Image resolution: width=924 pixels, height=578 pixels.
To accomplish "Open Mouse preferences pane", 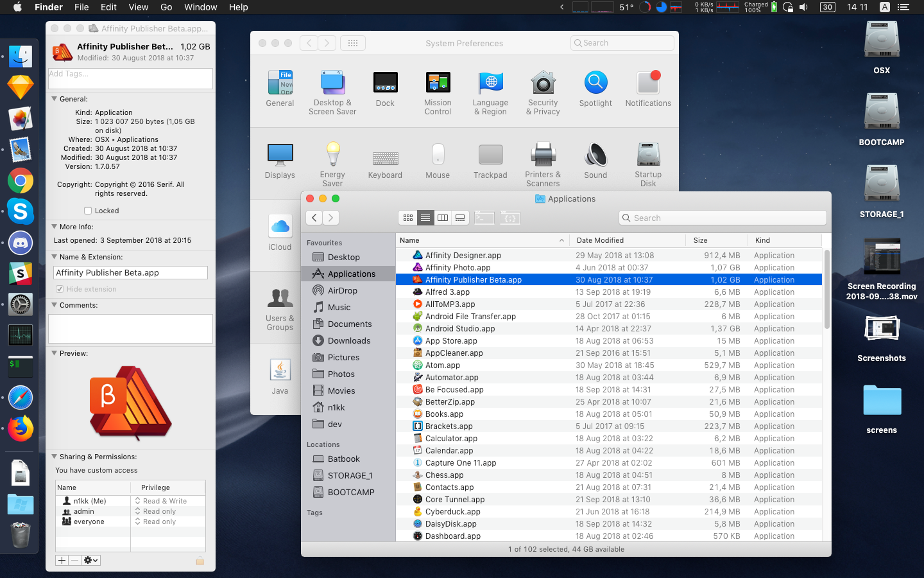I will [x=438, y=161].
